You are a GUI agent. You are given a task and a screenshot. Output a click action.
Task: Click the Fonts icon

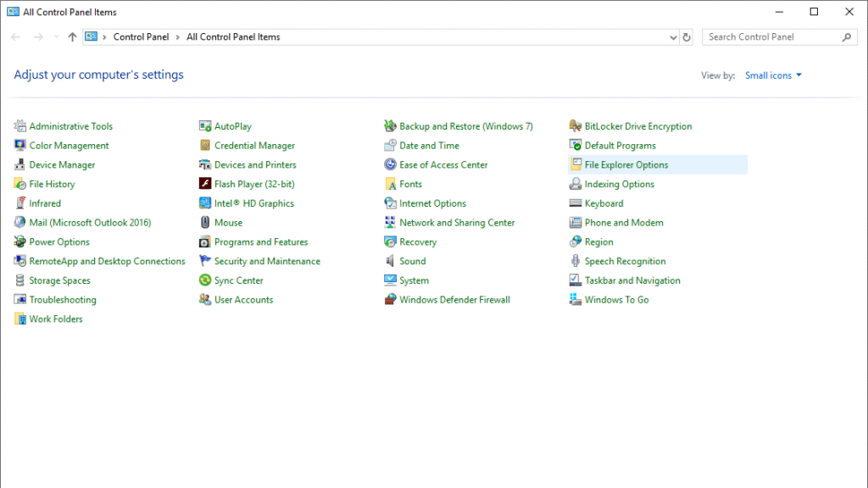pos(390,184)
